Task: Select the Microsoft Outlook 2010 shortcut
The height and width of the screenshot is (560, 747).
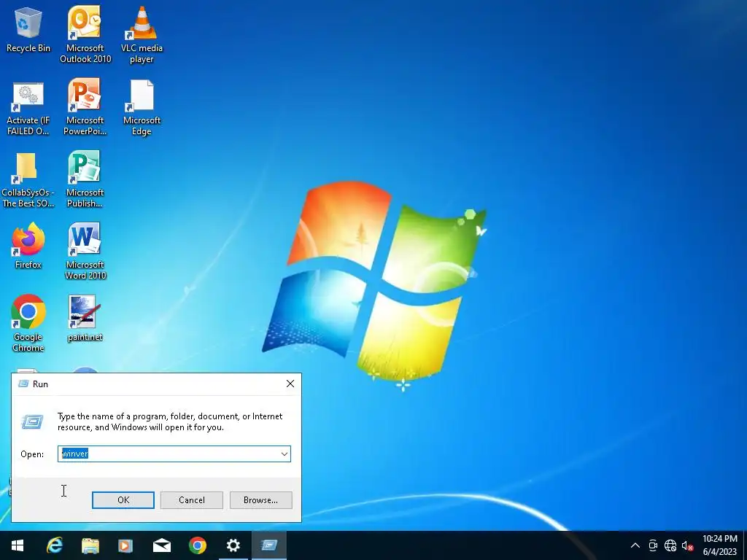Action: tap(85, 34)
